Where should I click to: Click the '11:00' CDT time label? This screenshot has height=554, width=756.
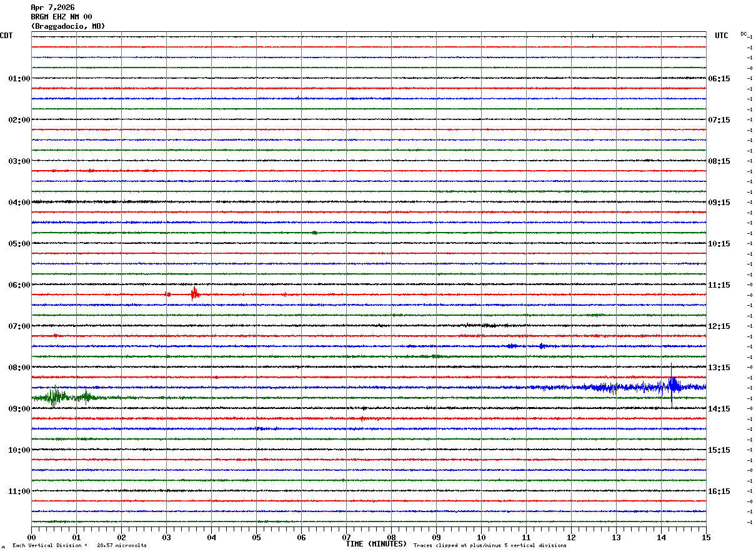click(19, 491)
